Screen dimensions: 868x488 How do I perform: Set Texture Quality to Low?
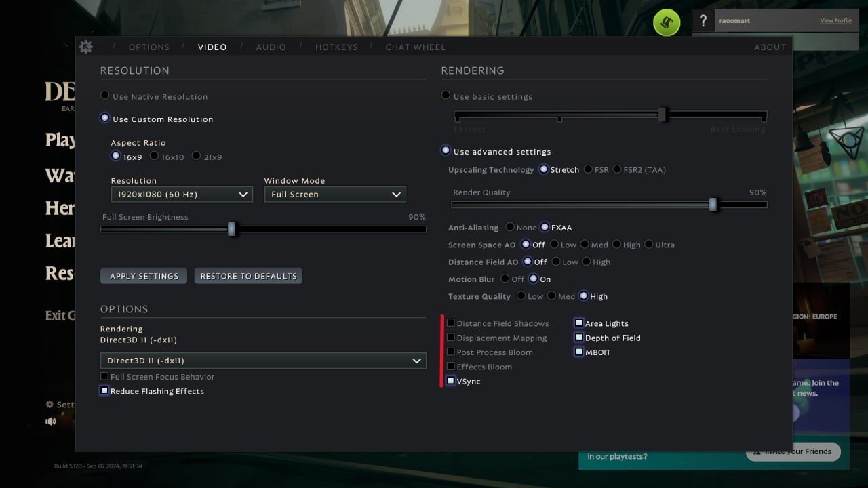[x=521, y=296]
